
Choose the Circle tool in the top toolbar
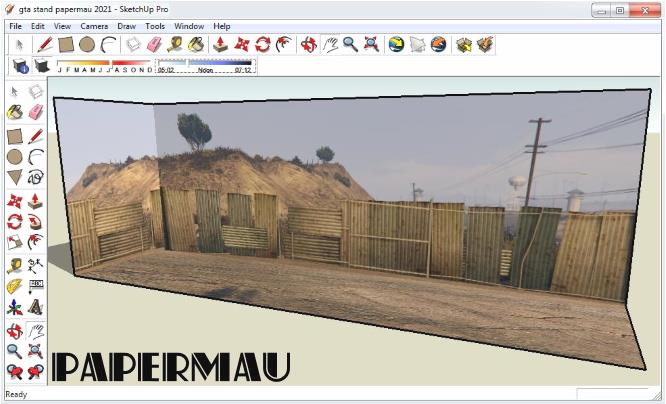(x=87, y=44)
